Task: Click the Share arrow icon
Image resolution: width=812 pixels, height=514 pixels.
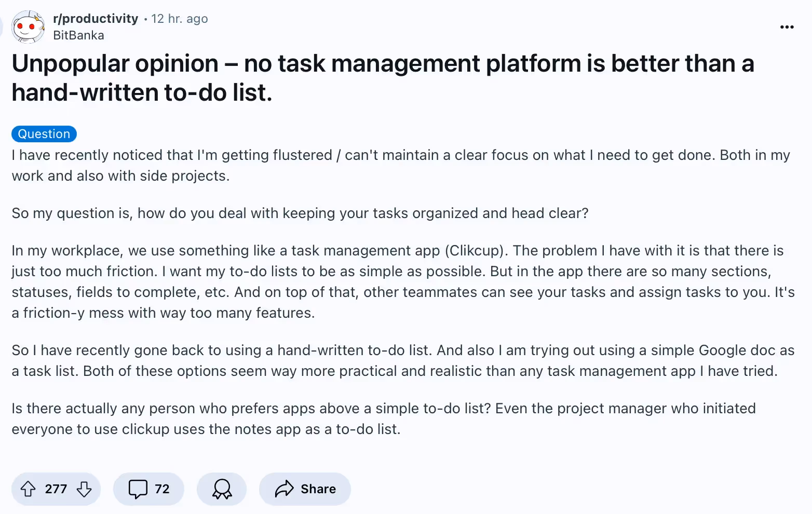Action: pyautogui.click(x=283, y=489)
